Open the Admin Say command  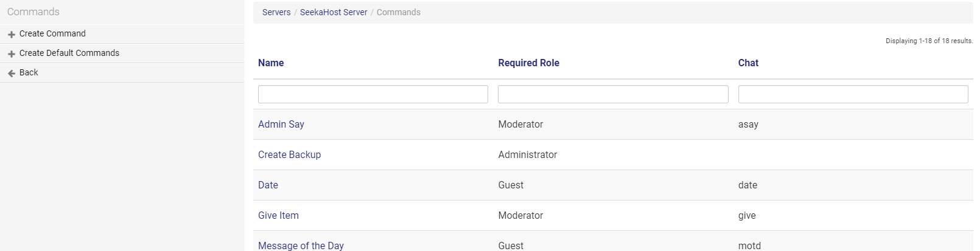coord(281,124)
